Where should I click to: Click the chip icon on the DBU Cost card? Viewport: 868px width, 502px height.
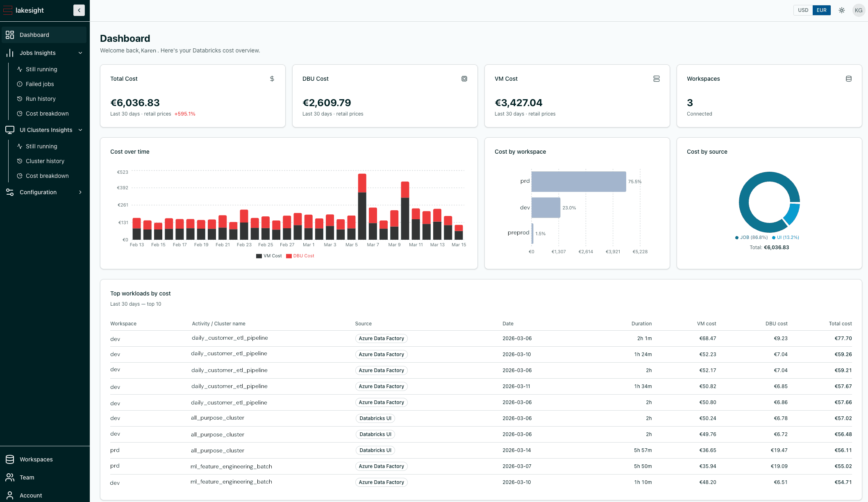coord(464,78)
